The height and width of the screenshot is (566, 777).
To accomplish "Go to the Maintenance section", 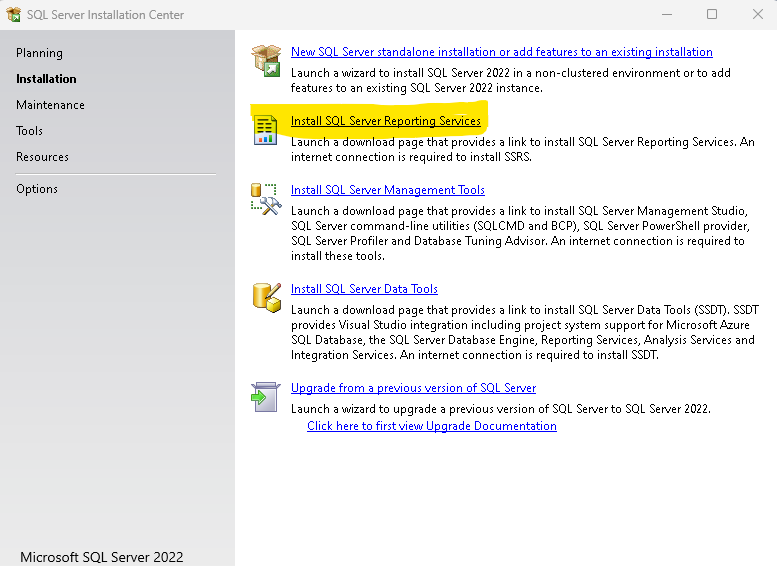I will pyautogui.click(x=50, y=105).
